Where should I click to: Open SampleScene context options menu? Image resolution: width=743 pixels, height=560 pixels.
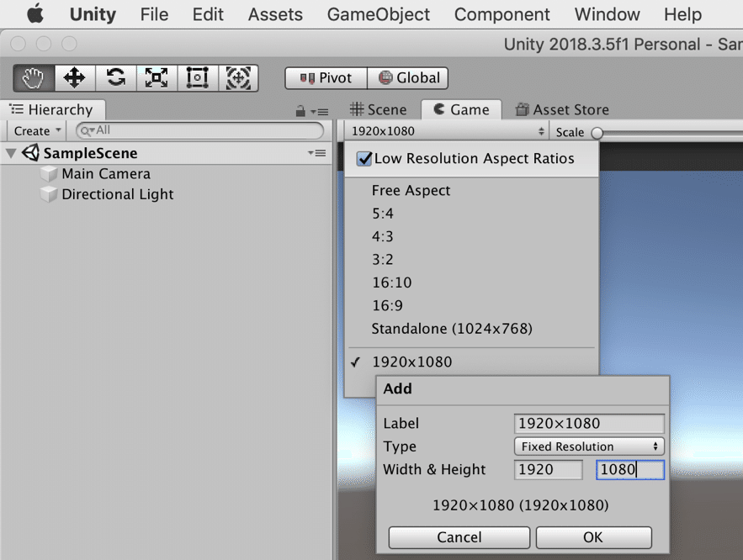316,153
